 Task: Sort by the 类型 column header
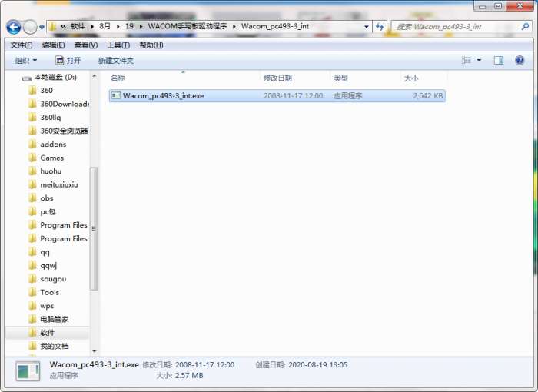(340, 78)
